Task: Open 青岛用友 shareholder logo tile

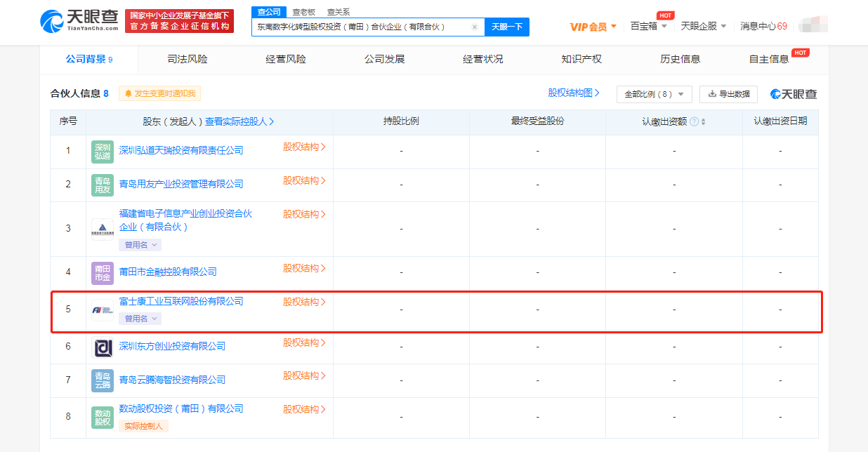Action: click(x=103, y=185)
